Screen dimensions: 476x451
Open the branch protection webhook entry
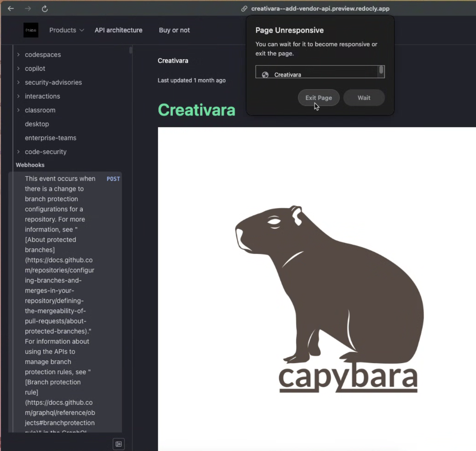click(65, 302)
